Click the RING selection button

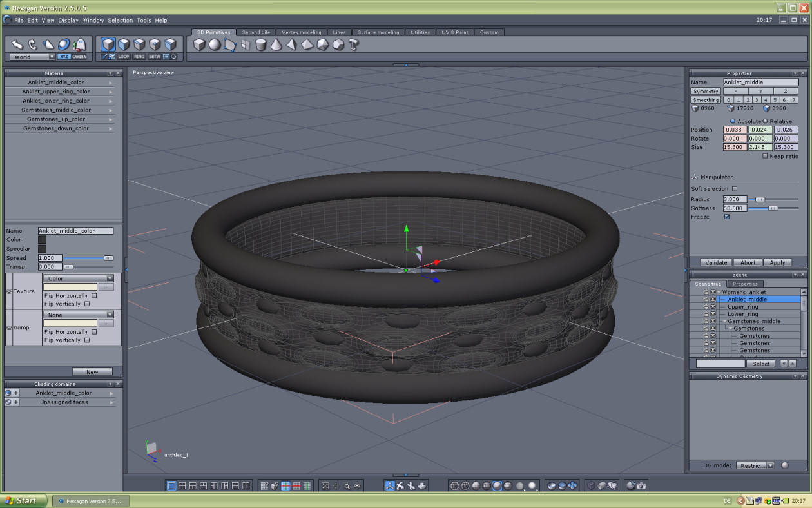(x=139, y=57)
